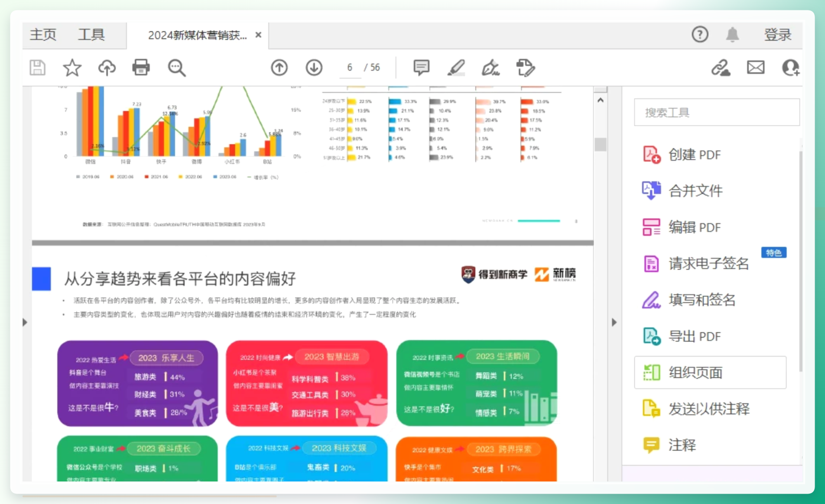Image resolution: width=825 pixels, height=504 pixels.
Task: Print the document with the printer icon
Action: click(x=141, y=68)
